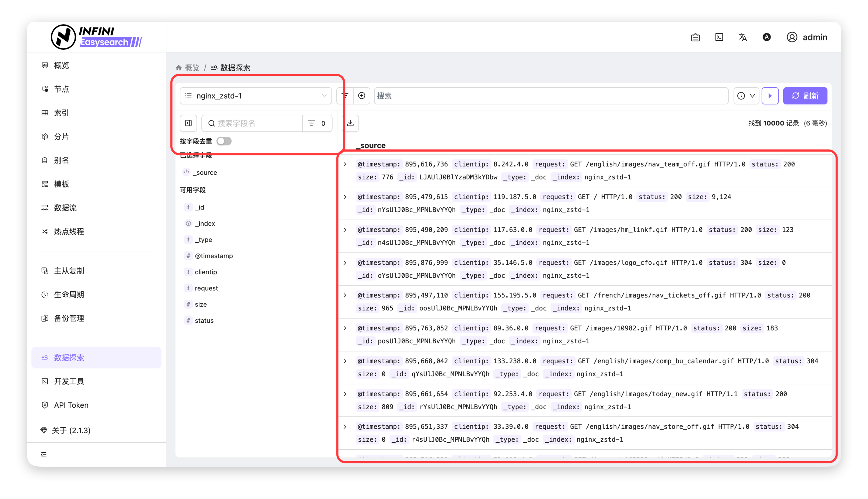Viewport: 868px width, 499px height.
Task: Open the Index menu item
Action: [61, 113]
